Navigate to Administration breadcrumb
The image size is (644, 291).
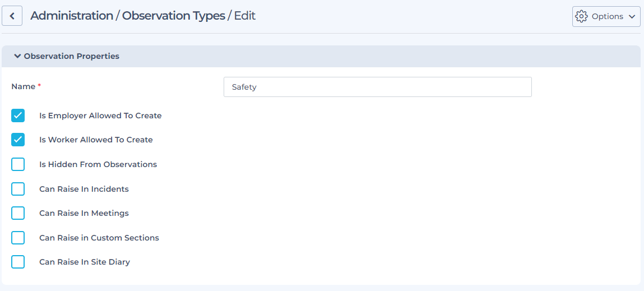pyautogui.click(x=71, y=16)
